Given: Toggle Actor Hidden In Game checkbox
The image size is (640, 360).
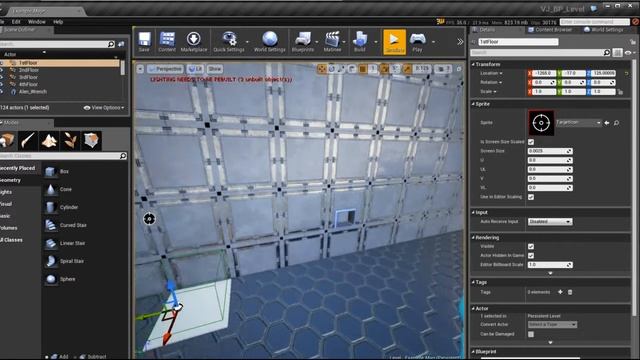Looking at the screenshot, I should (x=531, y=256).
